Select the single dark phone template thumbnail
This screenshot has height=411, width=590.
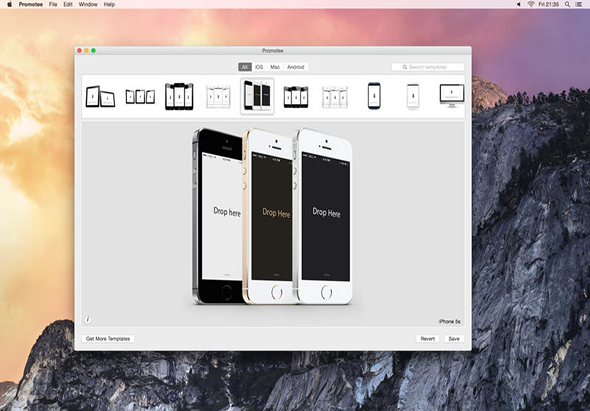[374, 96]
